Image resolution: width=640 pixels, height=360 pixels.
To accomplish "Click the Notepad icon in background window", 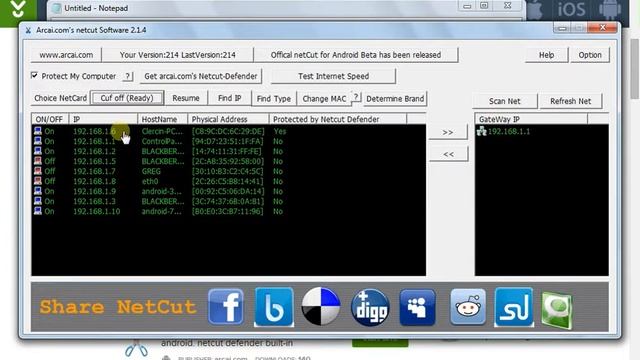I will pos(56,8).
